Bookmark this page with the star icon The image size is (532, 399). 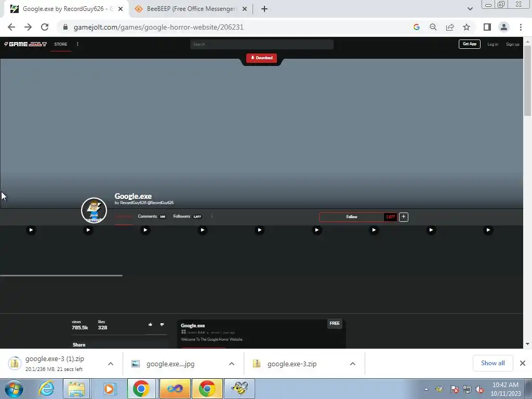coord(467,27)
